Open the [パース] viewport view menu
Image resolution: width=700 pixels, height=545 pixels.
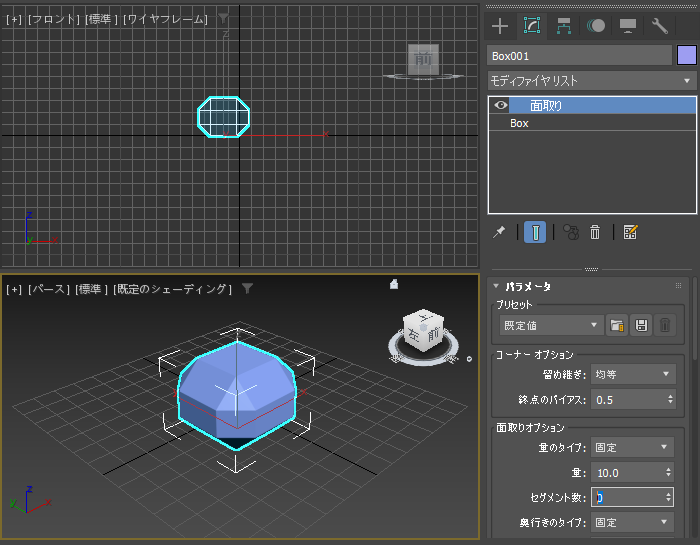pyautogui.click(x=49, y=289)
